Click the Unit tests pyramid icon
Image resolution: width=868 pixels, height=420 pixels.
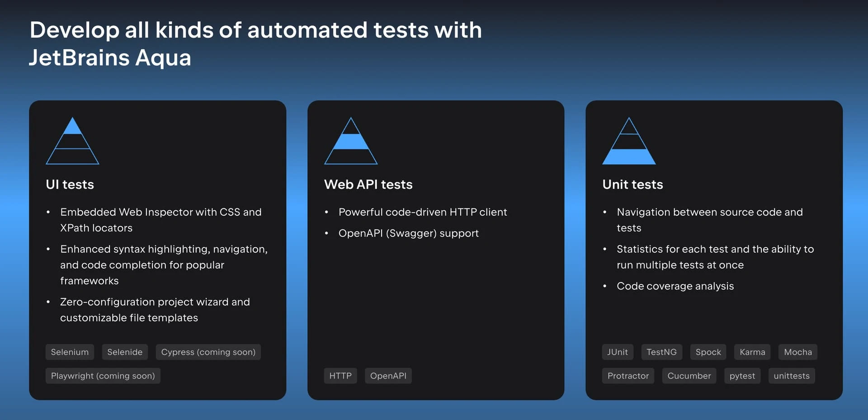(629, 141)
